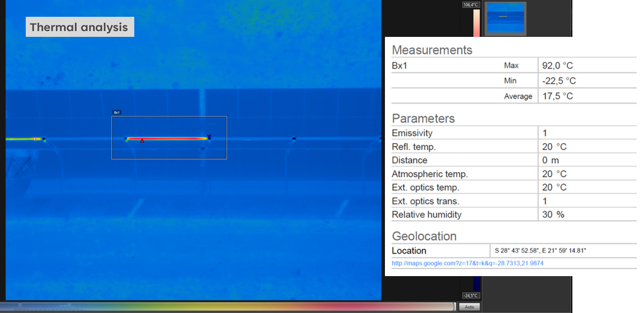Click the 106,4°C upper scale limit
Image resolution: width=644 pixels, height=313 pixels.
coord(471,4)
